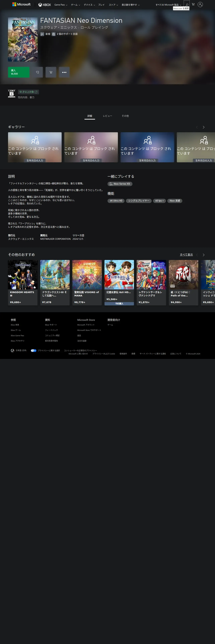Open the フィードバック footer link
This screenshot has height=644, width=215.
pos(51,330)
